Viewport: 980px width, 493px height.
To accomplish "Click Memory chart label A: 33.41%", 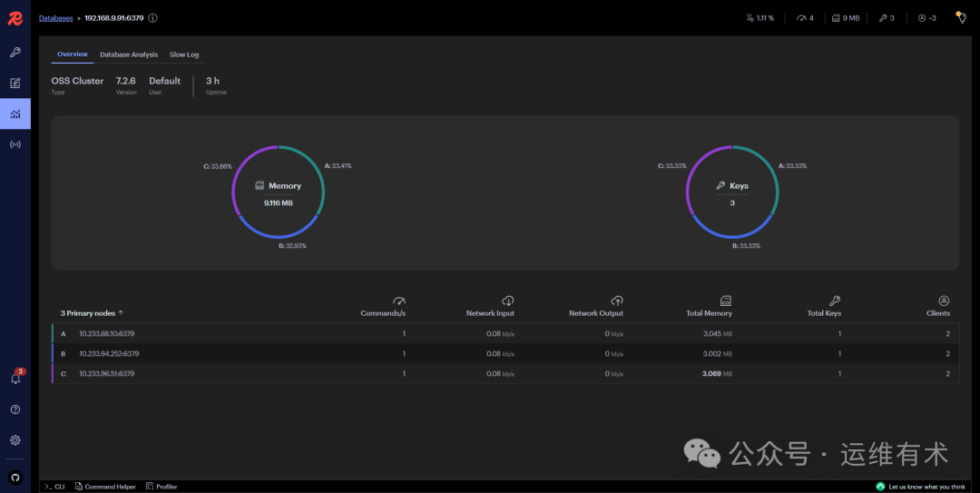I will [x=338, y=166].
